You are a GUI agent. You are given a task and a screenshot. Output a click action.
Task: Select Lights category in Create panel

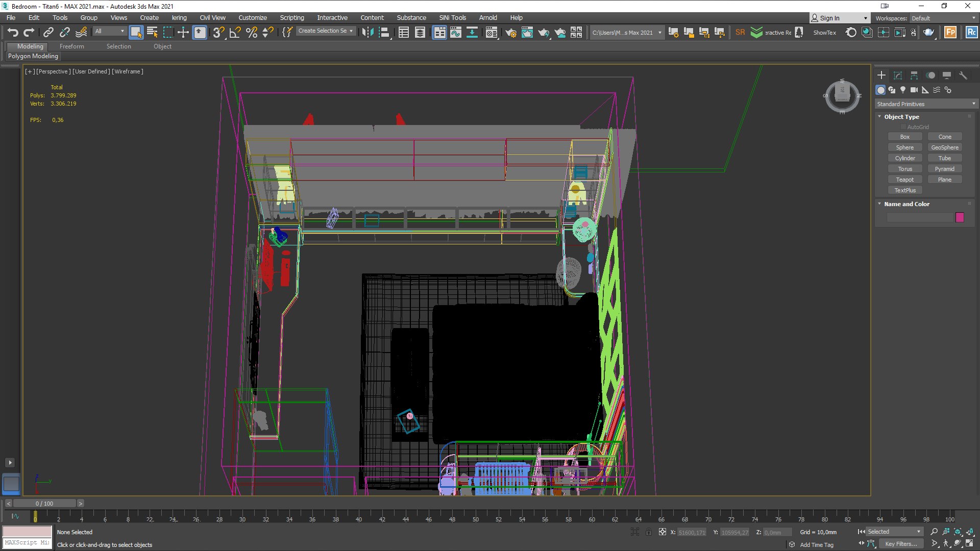coord(903,90)
